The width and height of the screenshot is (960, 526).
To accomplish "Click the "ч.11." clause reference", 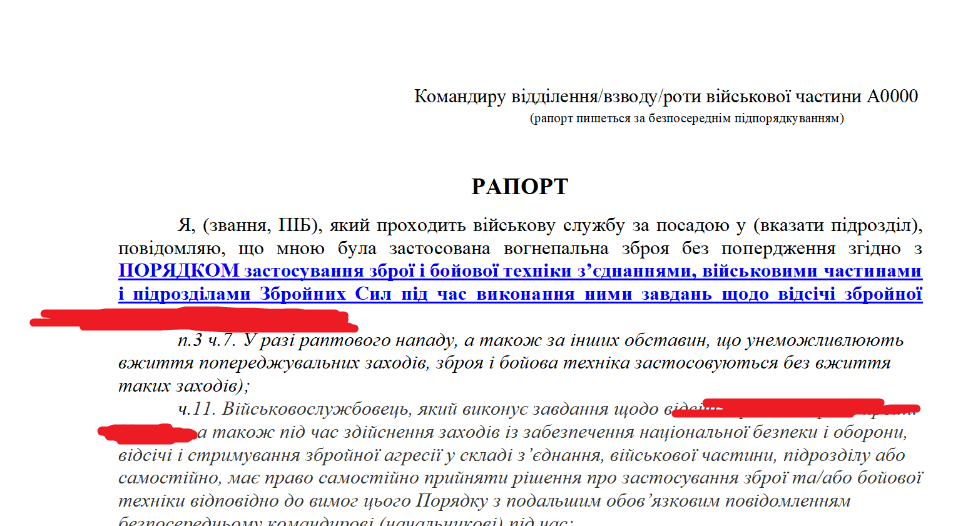I will [196, 411].
